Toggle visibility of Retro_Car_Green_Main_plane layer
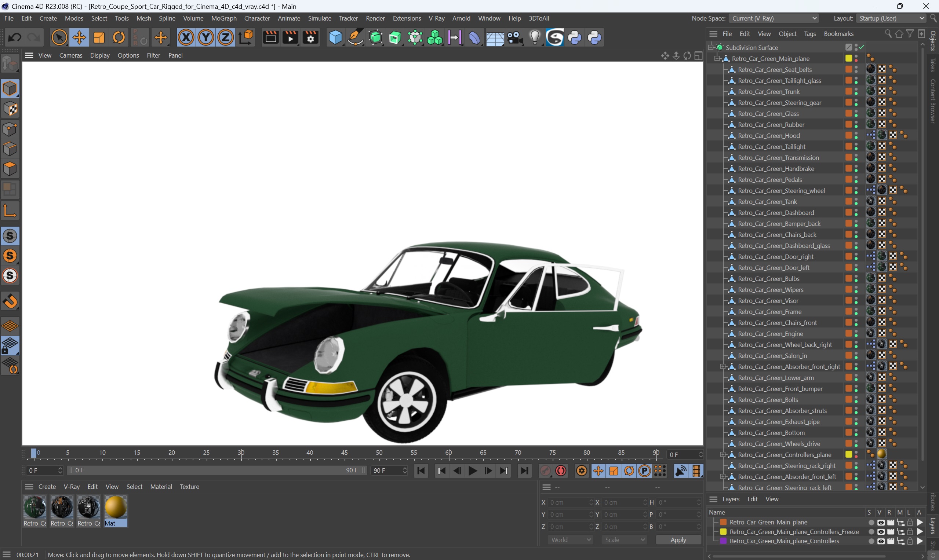939x560 pixels. (881, 523)
